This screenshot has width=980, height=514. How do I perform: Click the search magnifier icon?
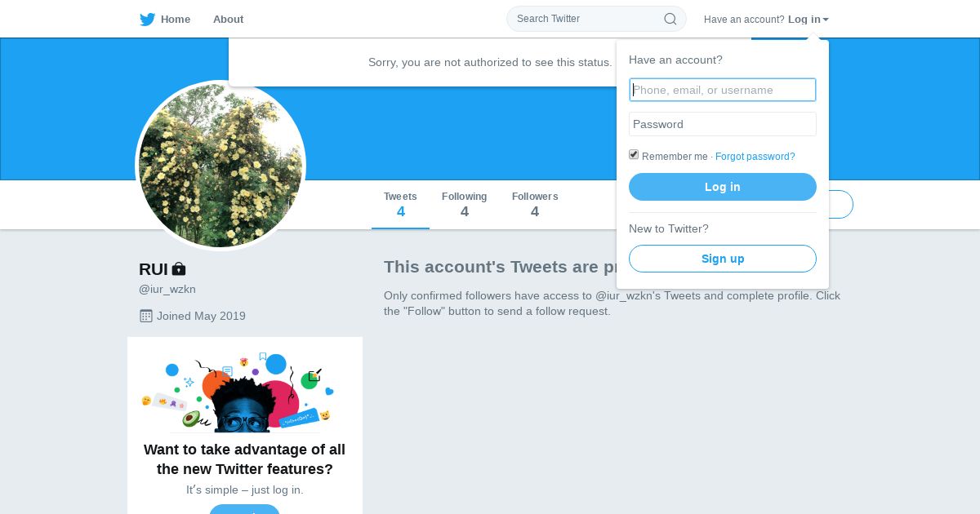(670, 19)
